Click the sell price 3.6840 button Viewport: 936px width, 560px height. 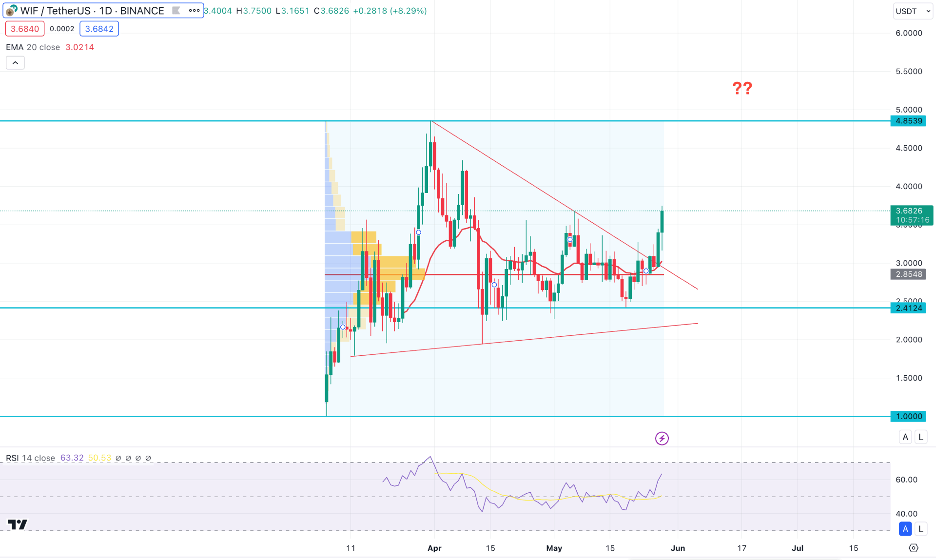[25, 29]
